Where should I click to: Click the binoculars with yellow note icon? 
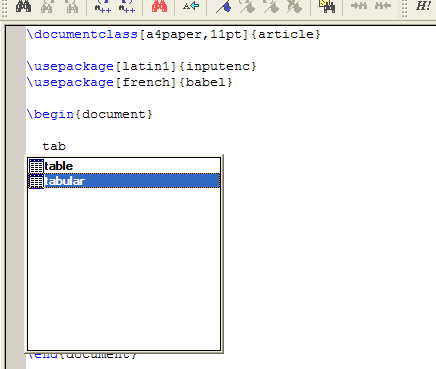tap(327, 6)
